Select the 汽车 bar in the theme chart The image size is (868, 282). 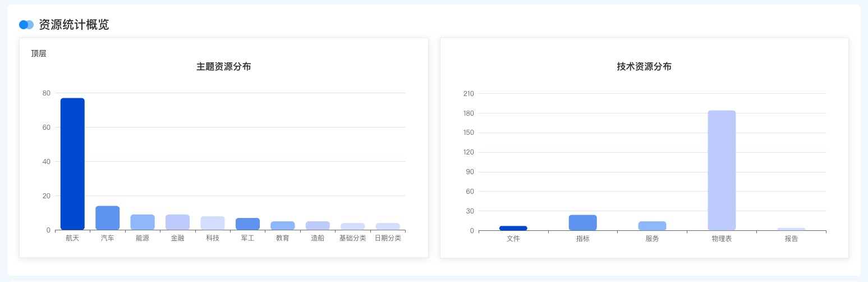[x=107, y=218]
